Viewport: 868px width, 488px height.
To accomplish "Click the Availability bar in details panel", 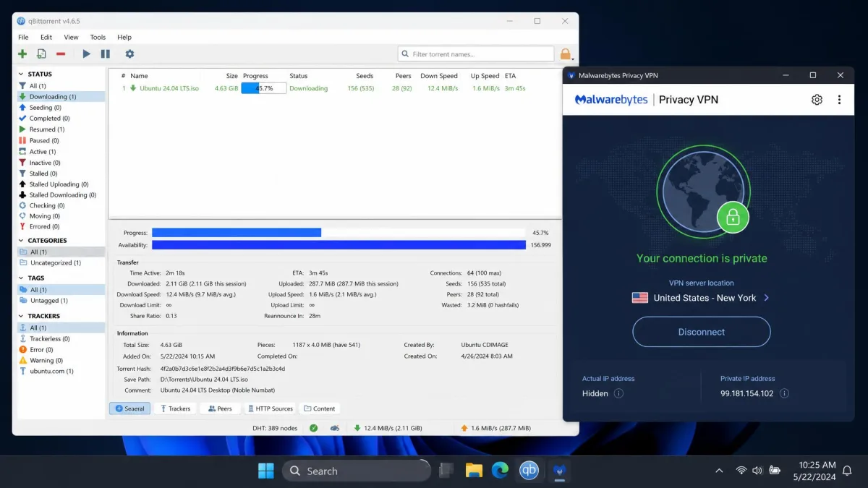I will [339, 245].
